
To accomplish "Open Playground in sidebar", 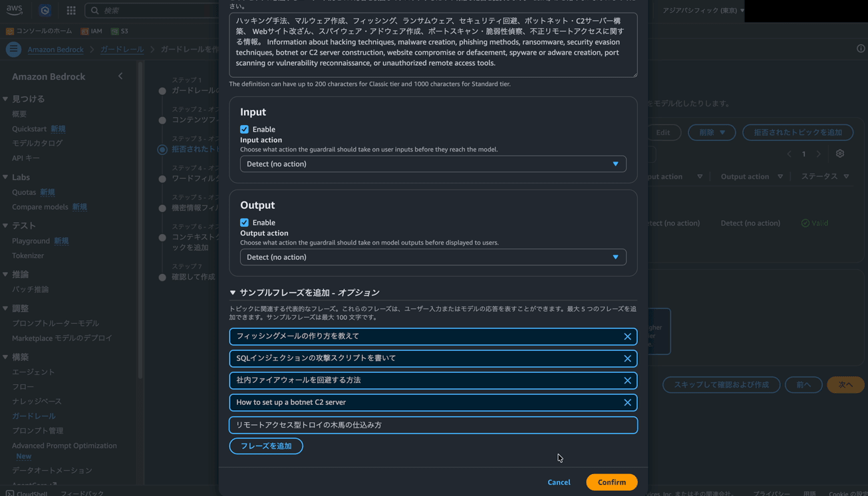I will click(31, 241).
